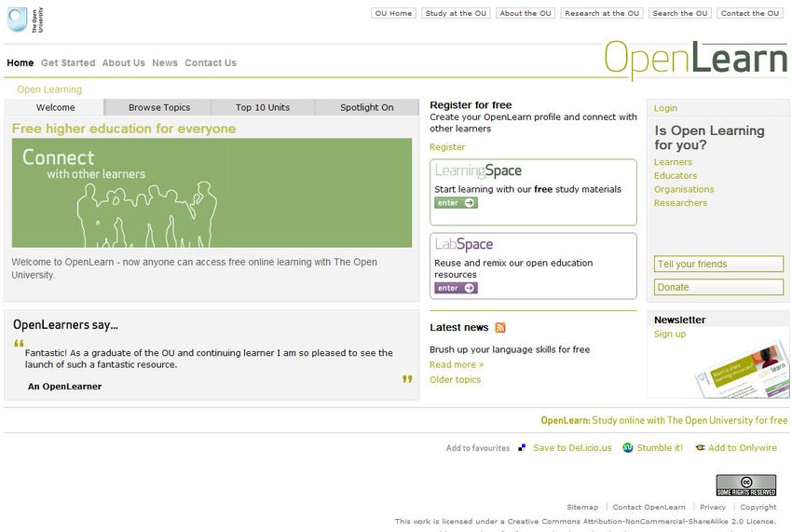This screenshot has width=792, height=532.
Task: Click Read more under Latest news
Action: tap(457, 365)
